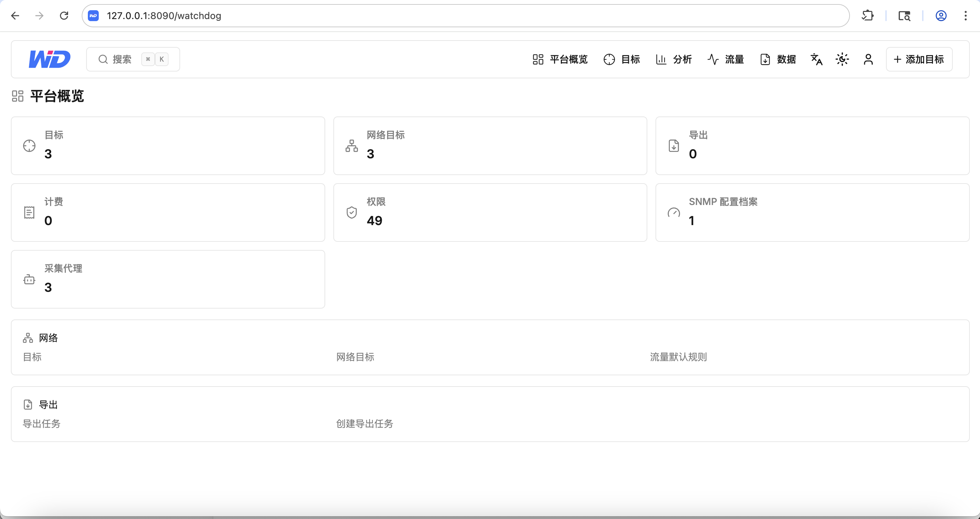Viewport: 980px width, 519px height.
Task: Click the 网络 section header icon
Action: click(28, 338)
